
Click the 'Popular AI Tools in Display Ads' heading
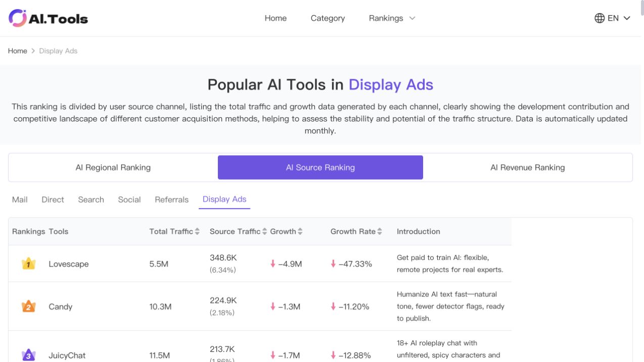320,84
